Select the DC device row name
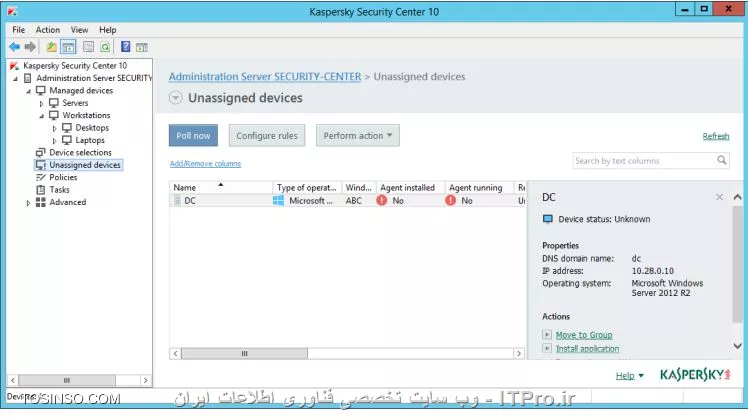This screenshot has height=420, width=748. pos(190,200)
